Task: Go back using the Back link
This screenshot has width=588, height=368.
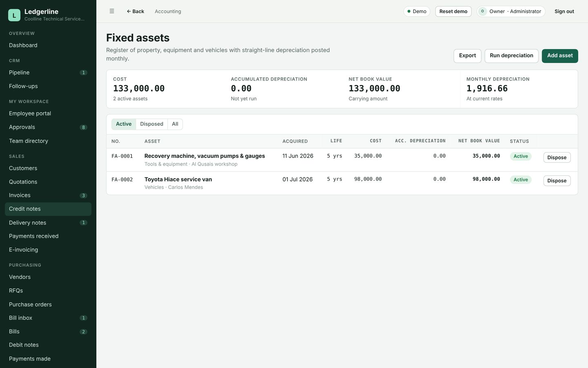Action: (135, 11)
